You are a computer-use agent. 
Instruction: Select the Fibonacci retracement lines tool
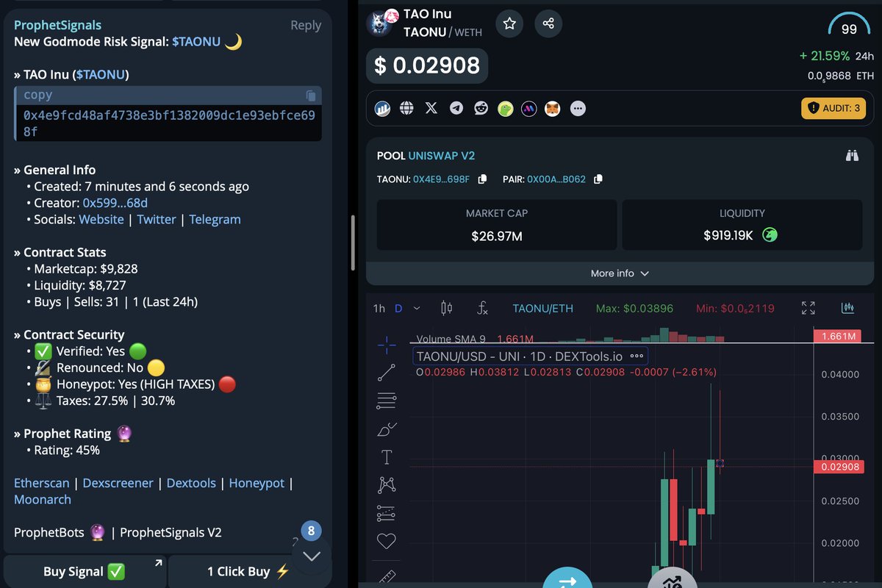[x=387, y=401]
